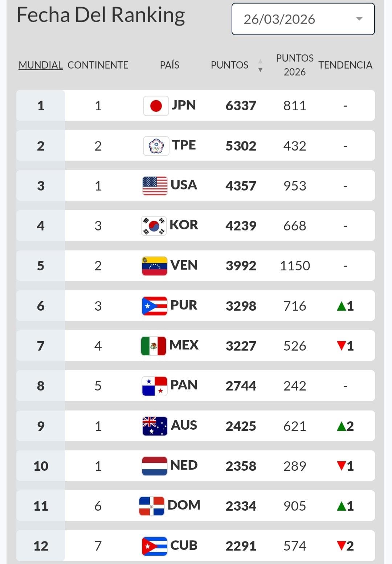Screen dimensions: 392x564
Task: Click the PUNTOS 2026 column header
Action: 295,65
